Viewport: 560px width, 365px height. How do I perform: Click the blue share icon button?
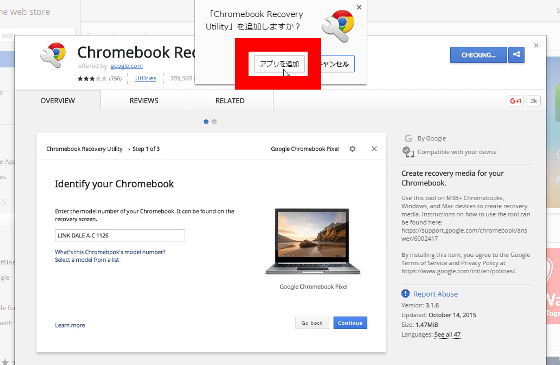tap(516, 55)
